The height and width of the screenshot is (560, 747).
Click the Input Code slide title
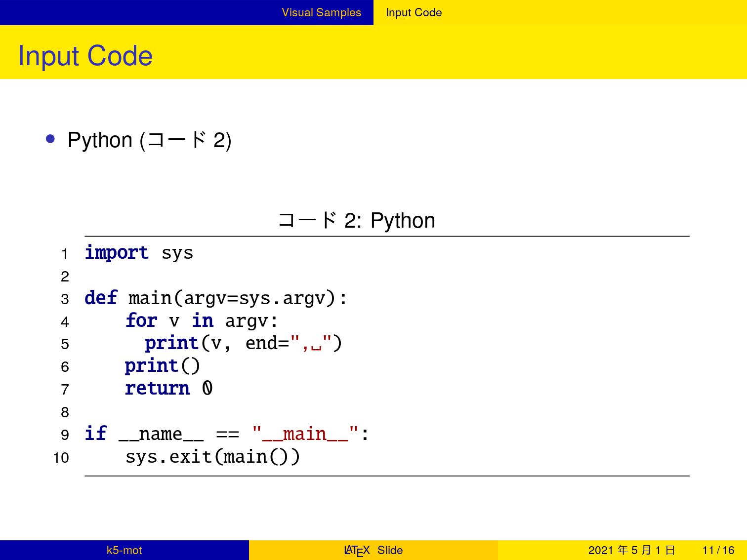(x=85, y=56)
